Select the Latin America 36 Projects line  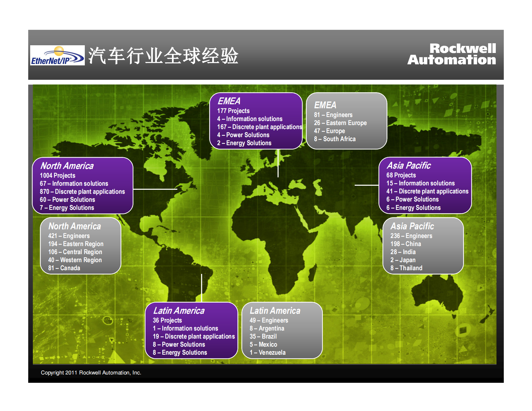167,320
